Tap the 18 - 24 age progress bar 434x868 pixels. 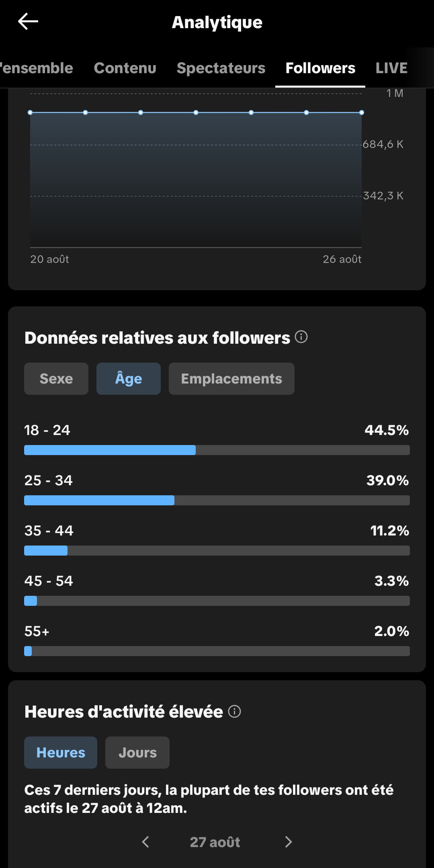[x=217, y=450]
